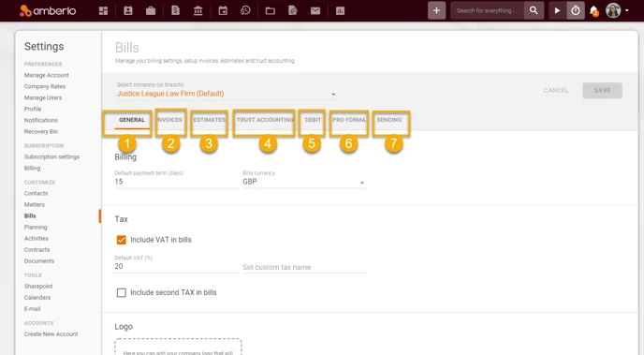Open the trust accounting bank icon
644x355 pixels.
(198, 10)
